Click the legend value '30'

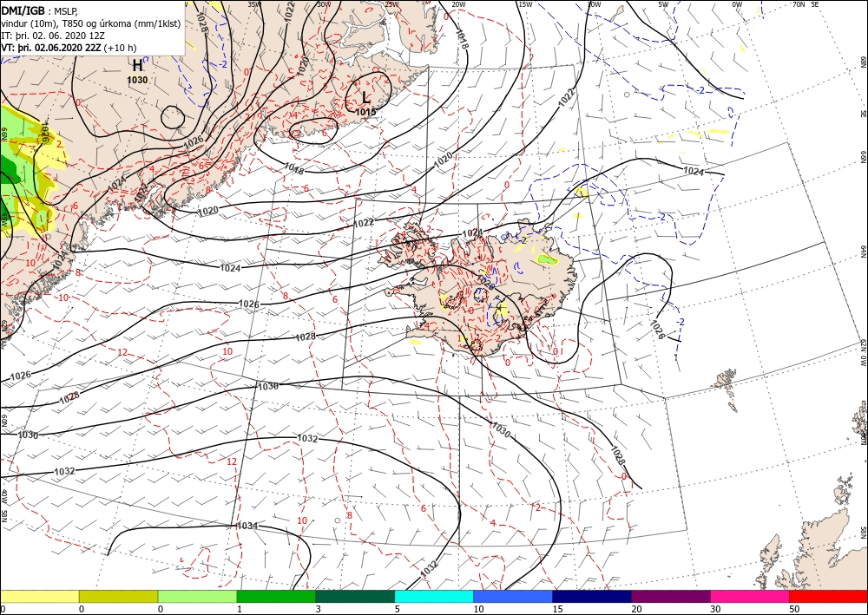(x=716, y=609)
